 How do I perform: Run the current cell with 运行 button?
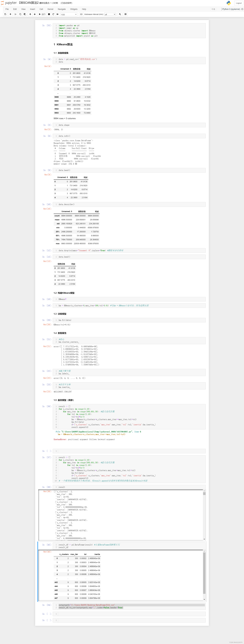click(x=42, y=14)
